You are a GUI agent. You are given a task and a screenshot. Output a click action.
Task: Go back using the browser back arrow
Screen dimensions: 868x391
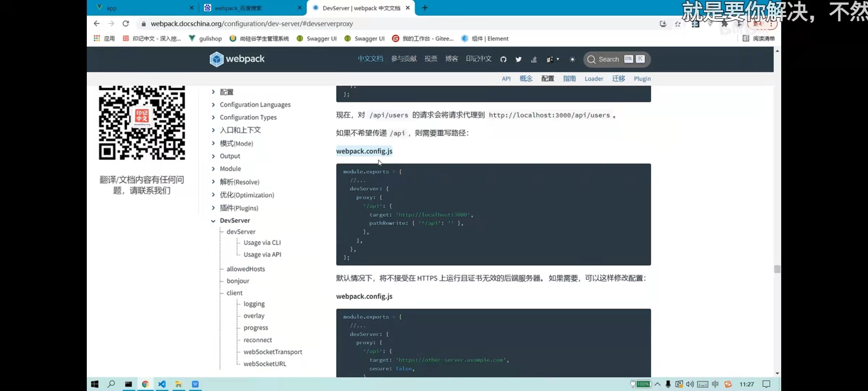click(97, 24)
